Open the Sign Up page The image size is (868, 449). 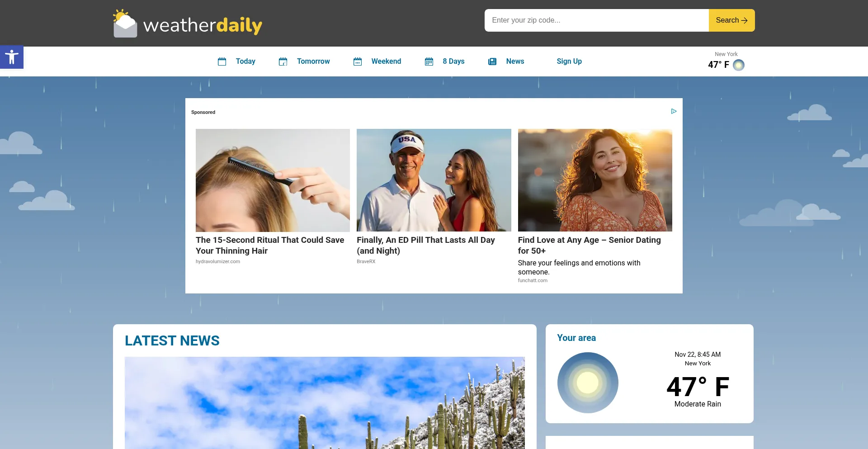pyautogui.click(x=569, y=61)
